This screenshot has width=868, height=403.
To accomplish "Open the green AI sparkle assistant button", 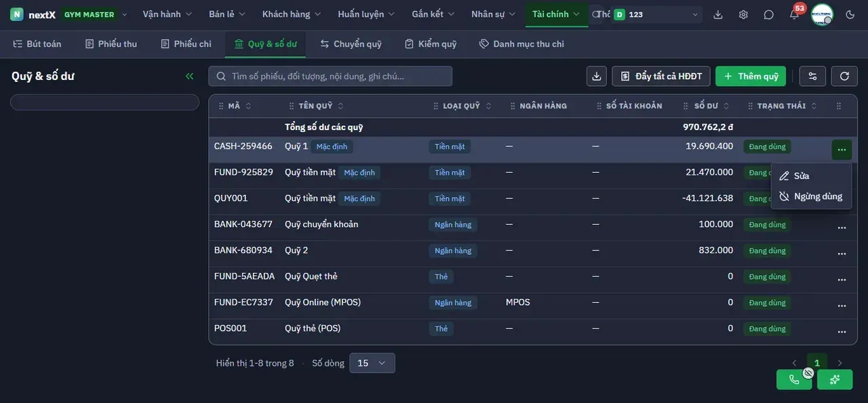I will tap(835, 379).
